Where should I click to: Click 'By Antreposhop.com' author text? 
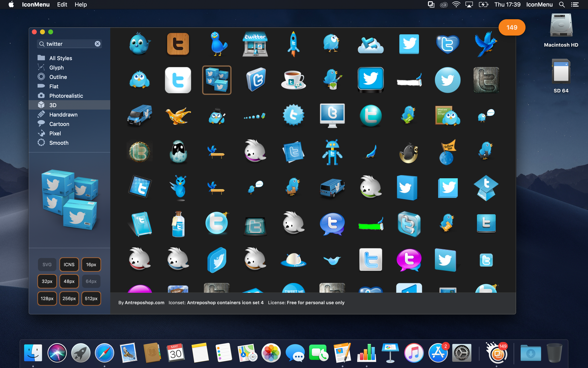[141, 303]
